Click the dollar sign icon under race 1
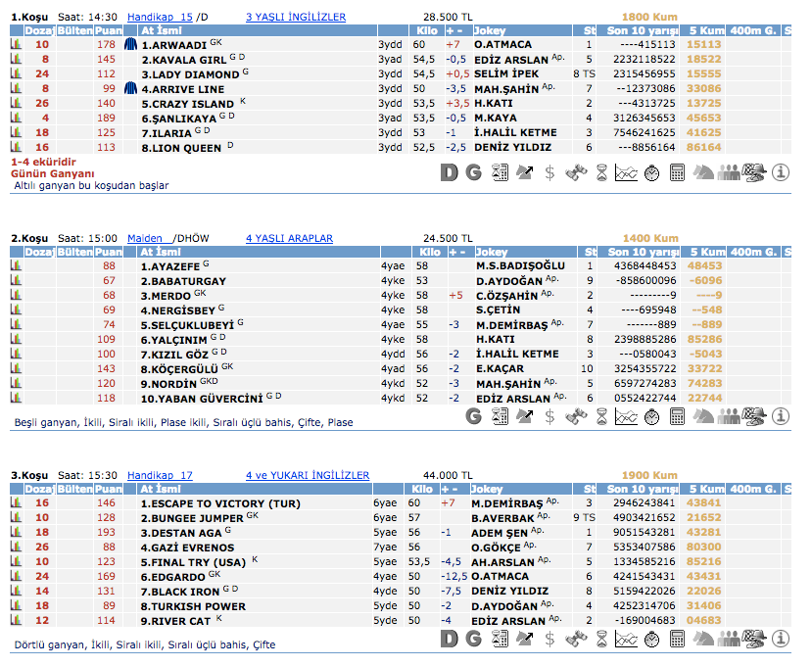The image size is (812, 667). (x=549, y=173)
